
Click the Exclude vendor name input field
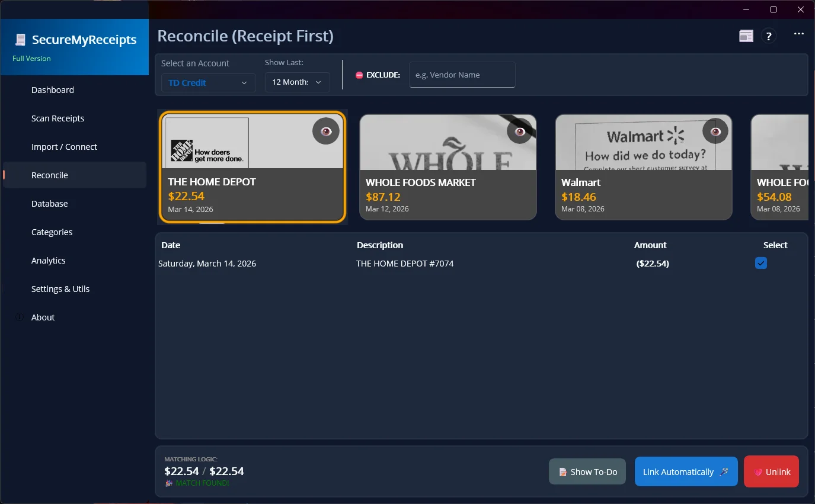(x=462, y=75)
